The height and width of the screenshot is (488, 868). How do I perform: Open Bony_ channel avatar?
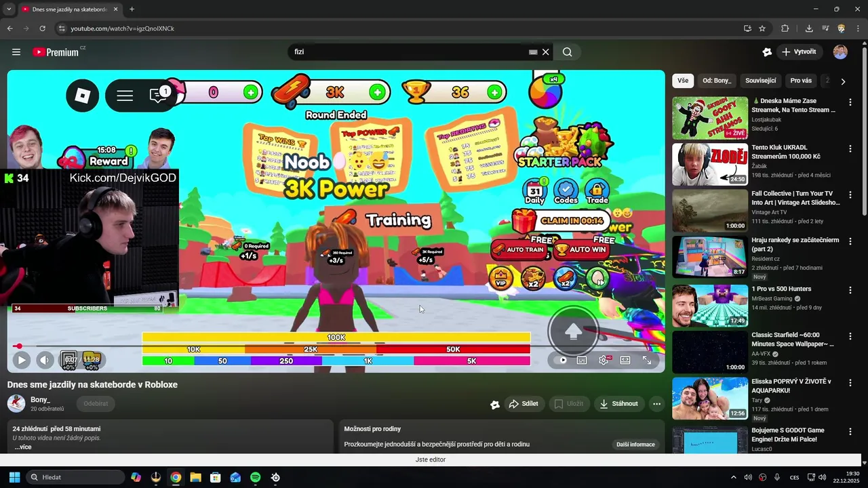click(x=16, y=404)
